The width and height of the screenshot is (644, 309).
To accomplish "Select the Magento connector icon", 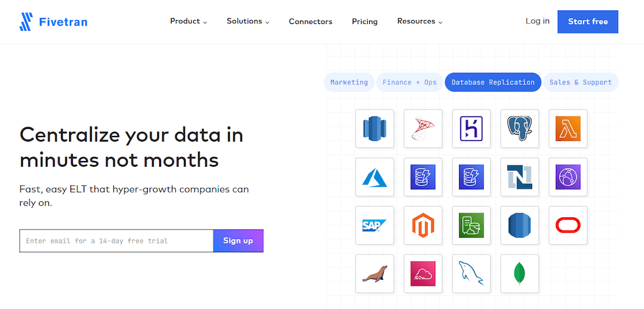I will [423, 225].
